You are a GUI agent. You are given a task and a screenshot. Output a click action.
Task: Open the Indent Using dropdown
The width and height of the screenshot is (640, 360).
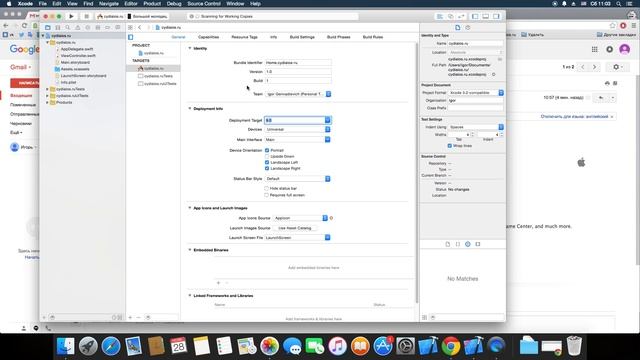pyautogui.click(x=476, y=127)
